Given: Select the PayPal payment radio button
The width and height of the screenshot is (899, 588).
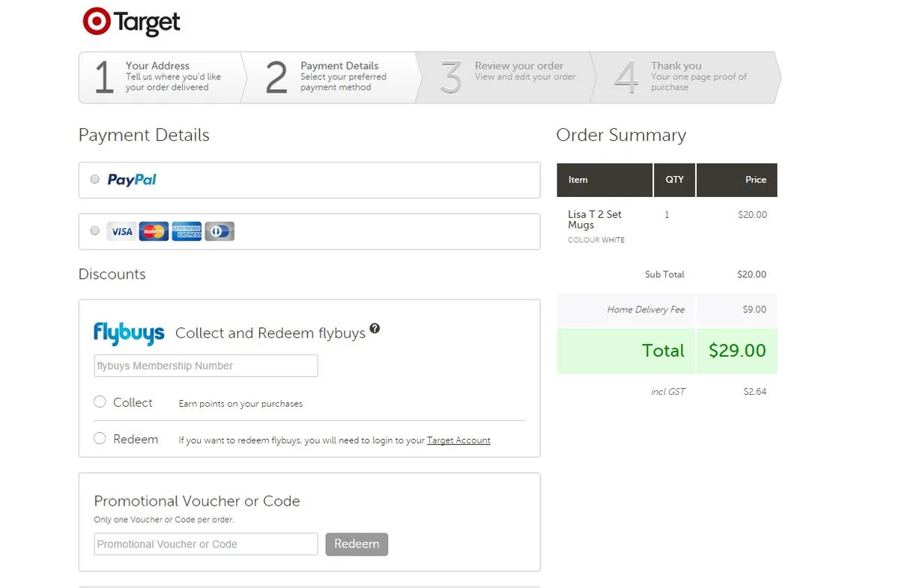Looking at the screenshot, I should pyautogui.click(x=94, y=180).
